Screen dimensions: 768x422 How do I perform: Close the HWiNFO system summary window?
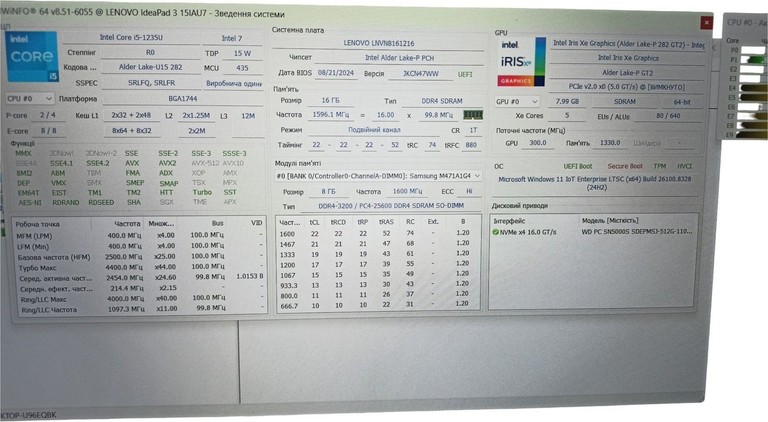tap(706, 23)
